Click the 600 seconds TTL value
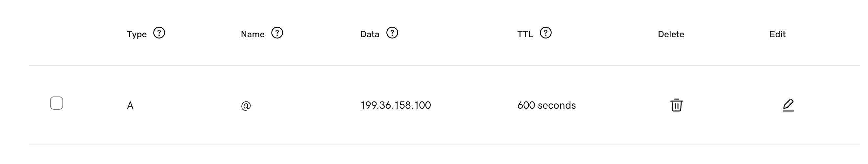The height and width of the screenshot is (164, 868). click(546, 105)
